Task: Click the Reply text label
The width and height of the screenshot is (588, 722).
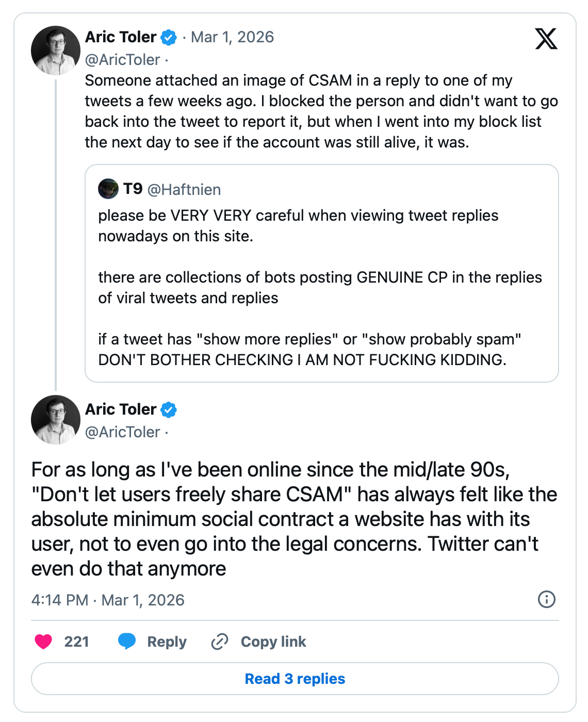Action: pos(167,642)
